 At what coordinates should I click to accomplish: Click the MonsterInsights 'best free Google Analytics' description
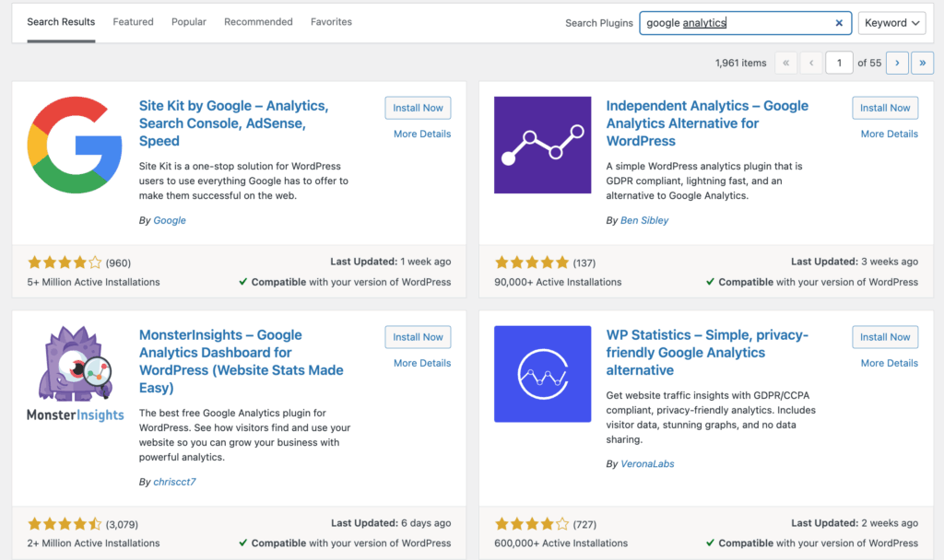(x=244, y=435)
